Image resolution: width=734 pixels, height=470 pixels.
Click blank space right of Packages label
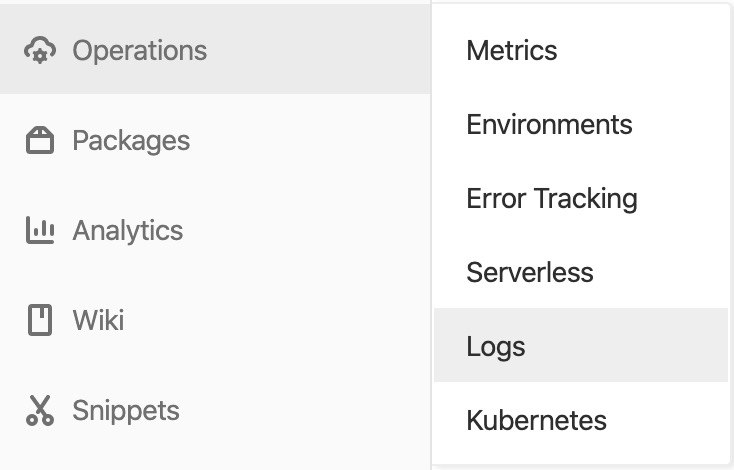tap(309, 140)
